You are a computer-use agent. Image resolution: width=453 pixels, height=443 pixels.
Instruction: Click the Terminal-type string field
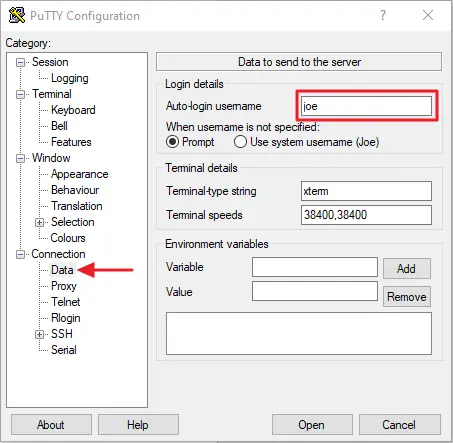(x=366, y=191)
